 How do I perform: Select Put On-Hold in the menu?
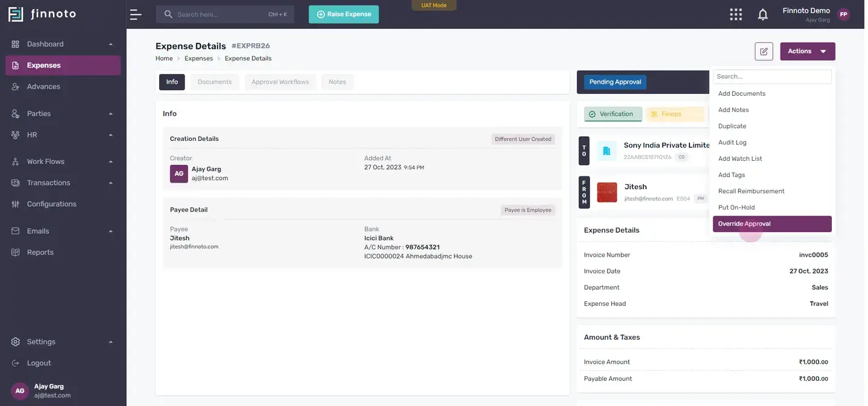(772, 208)
